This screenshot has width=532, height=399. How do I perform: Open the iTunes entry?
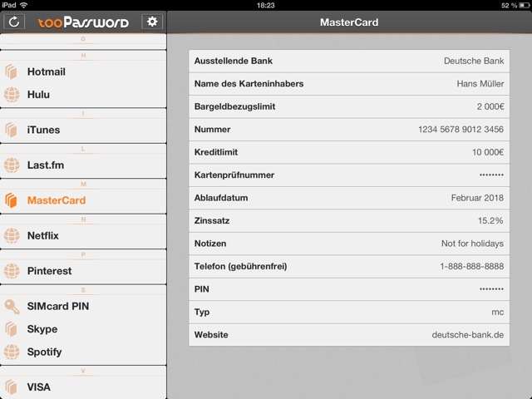tap(83, 130)
